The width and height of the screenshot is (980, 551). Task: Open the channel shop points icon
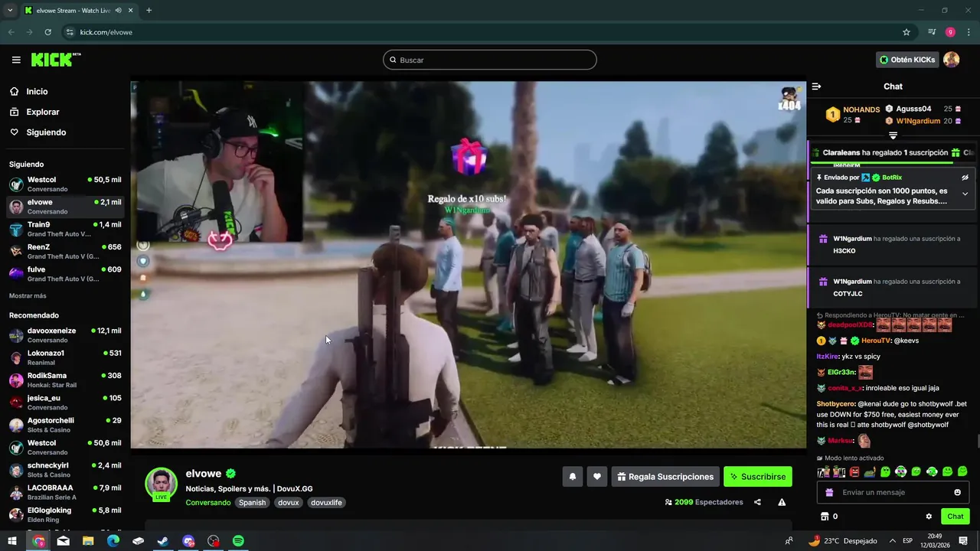pyautogui.click(x=825, y=517)
